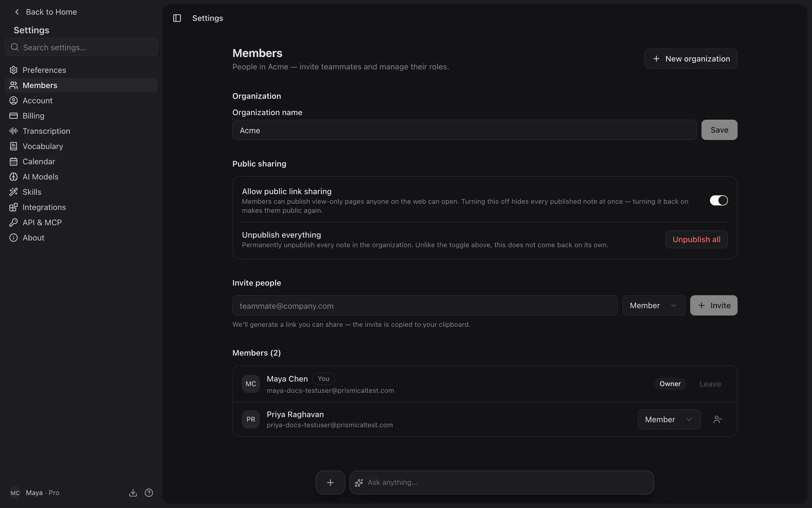Click the Preferences gear icon
This screenshot has width=812, height=508.
(x=14, y=70)
